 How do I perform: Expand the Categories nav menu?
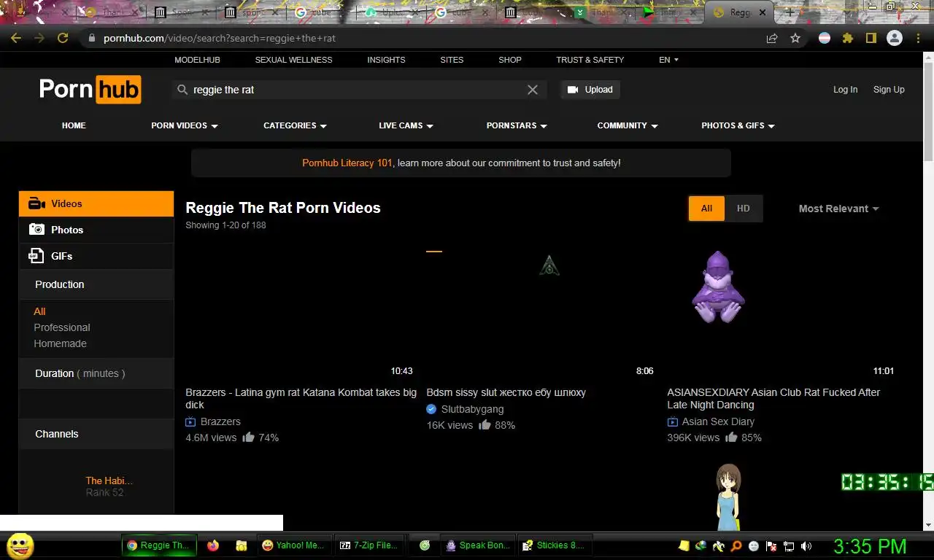[295, 125]
